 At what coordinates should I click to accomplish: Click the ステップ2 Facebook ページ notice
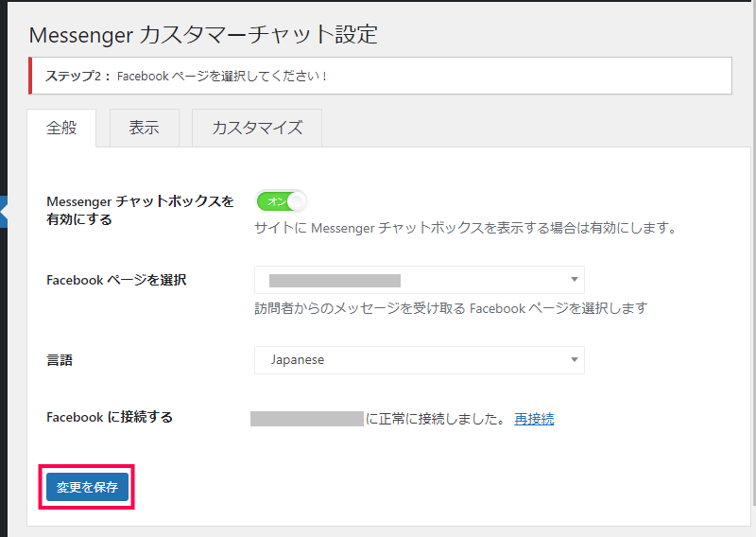pyautogui.click(x=380, y=76)
